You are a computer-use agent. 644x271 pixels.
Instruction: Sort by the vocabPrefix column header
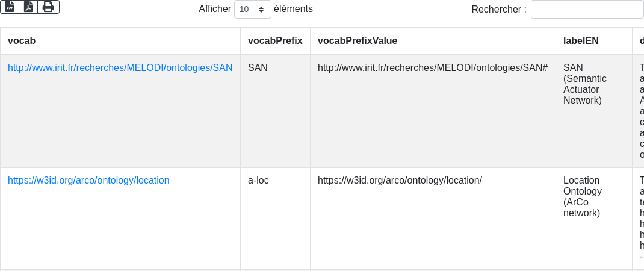click(x=275, y=40)
